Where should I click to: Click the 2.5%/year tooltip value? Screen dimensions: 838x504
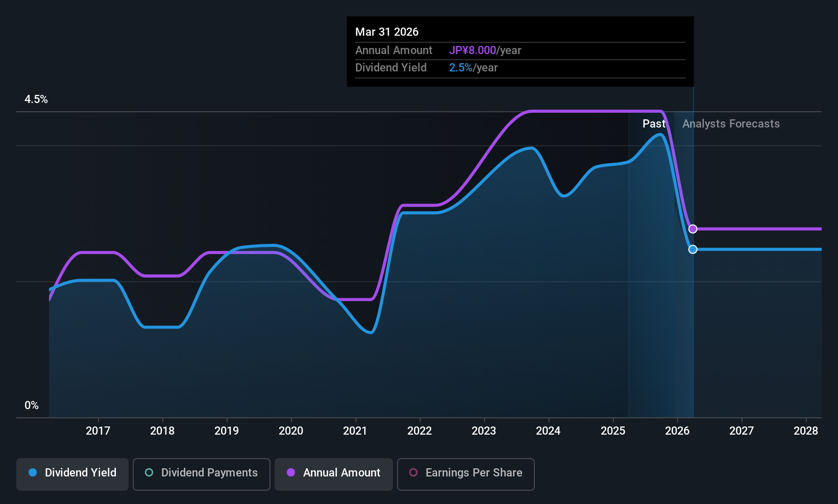pyautogui.click(x=473, y=68)
